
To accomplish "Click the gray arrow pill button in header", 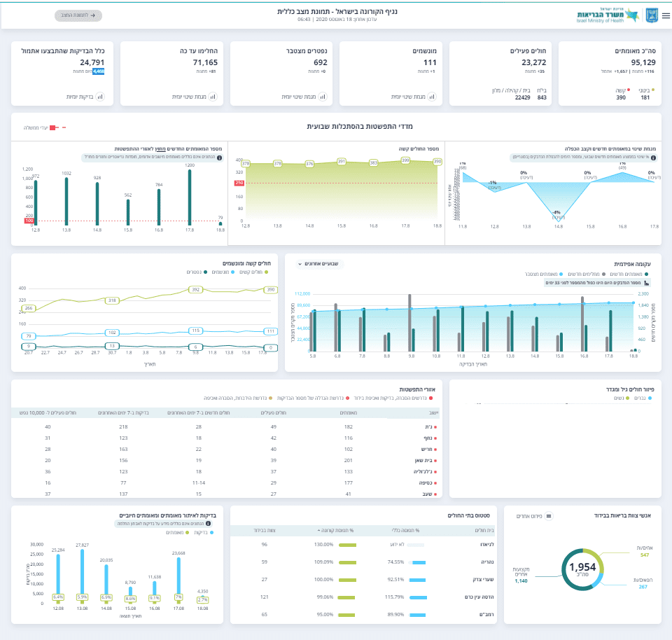I will (78, 15).
